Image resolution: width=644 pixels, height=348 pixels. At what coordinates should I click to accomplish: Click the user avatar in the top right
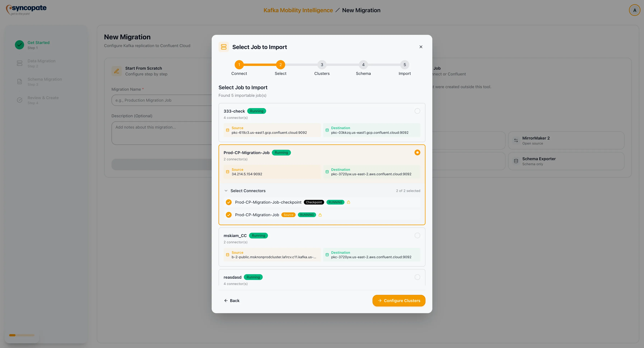[634, 10]
